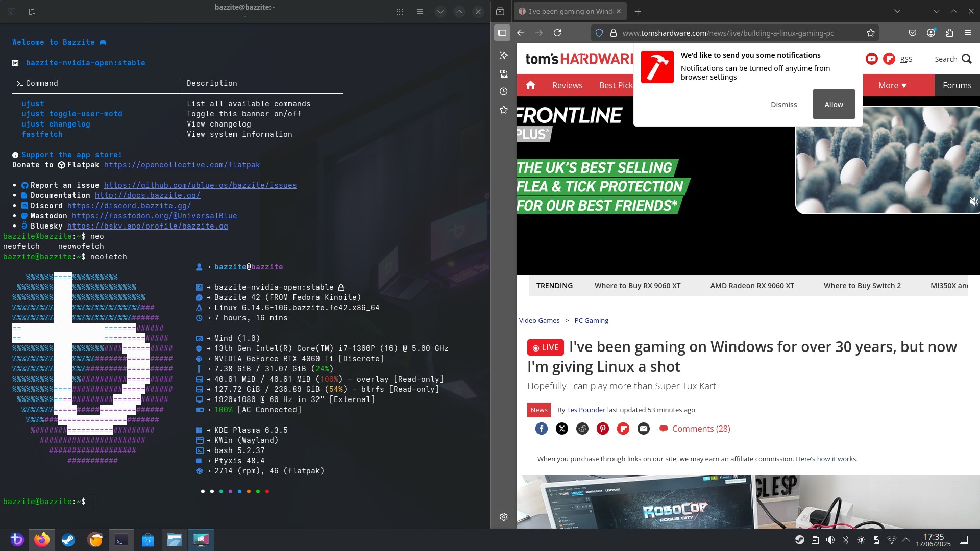Share the article on Reddit
Screen dimensions: 980x551
pos(582,429)
